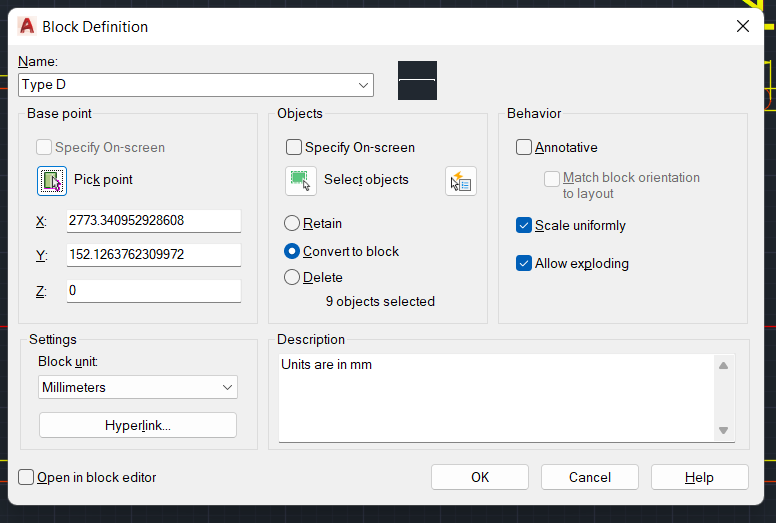Viewport: 776px width, 523px height.
Task: Enable Specify On-screen under Objects
Action: [x=294, y=147]
